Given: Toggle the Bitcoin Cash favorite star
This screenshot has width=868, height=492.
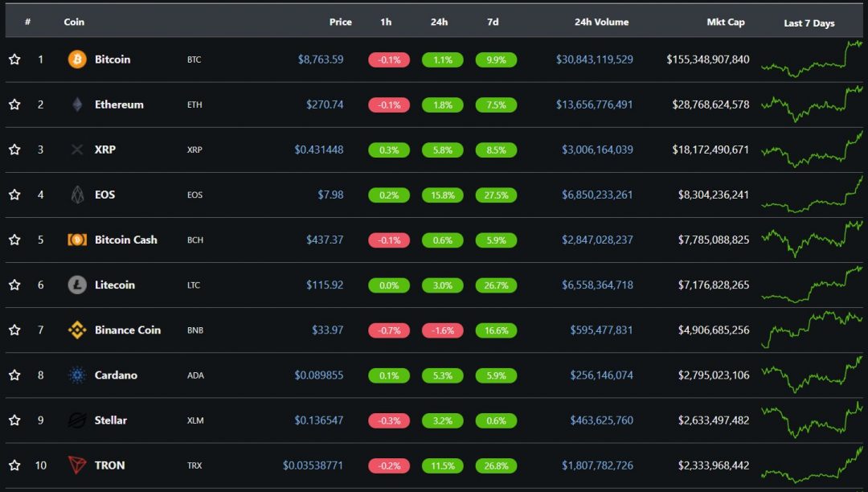Looking at the screenshot, I should click(14, 240).
